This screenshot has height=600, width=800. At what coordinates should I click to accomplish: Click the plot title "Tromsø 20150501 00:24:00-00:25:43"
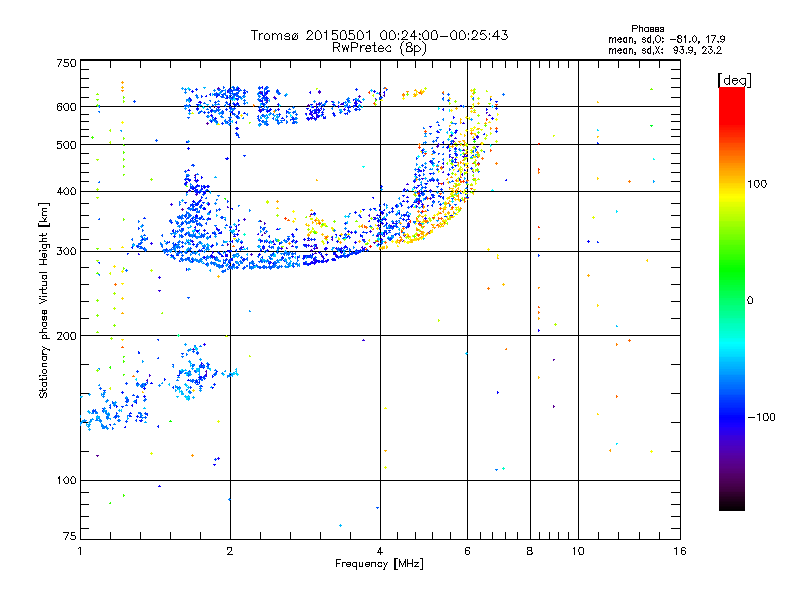tap(380, 35)
